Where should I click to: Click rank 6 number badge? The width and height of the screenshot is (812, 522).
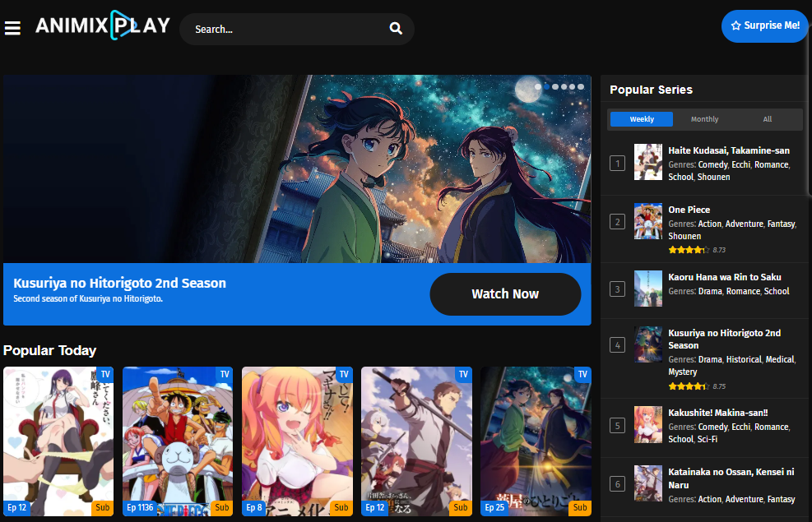click(617, 484)
